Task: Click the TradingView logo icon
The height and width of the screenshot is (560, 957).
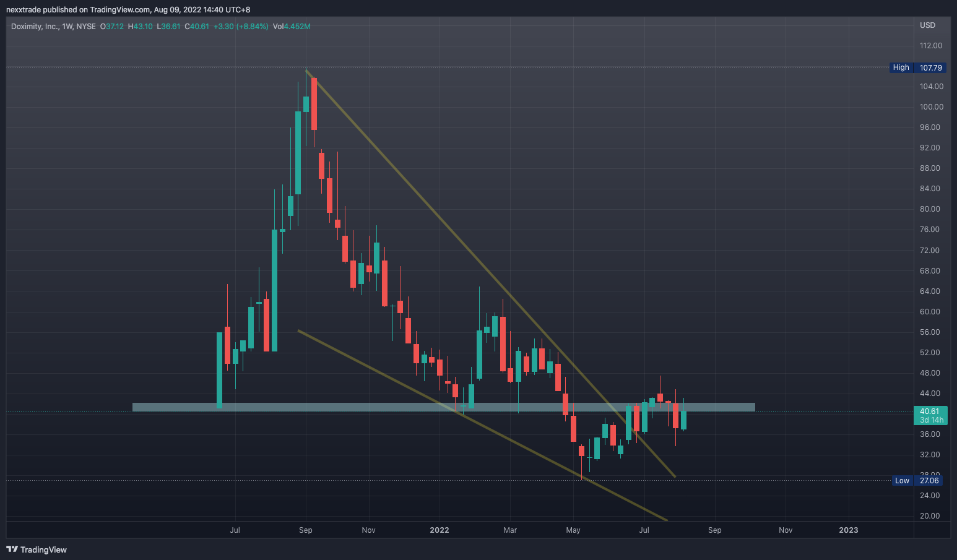Action: 12,549
